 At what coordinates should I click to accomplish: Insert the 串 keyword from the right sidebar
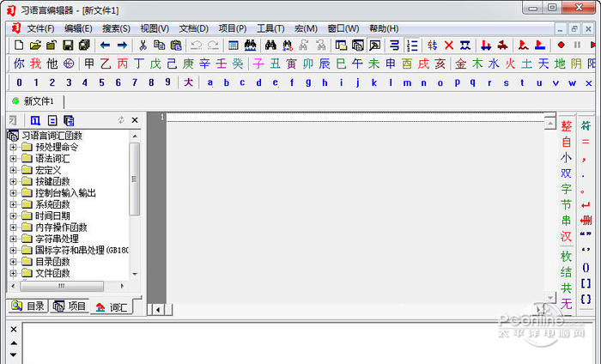tap(566, 221)
